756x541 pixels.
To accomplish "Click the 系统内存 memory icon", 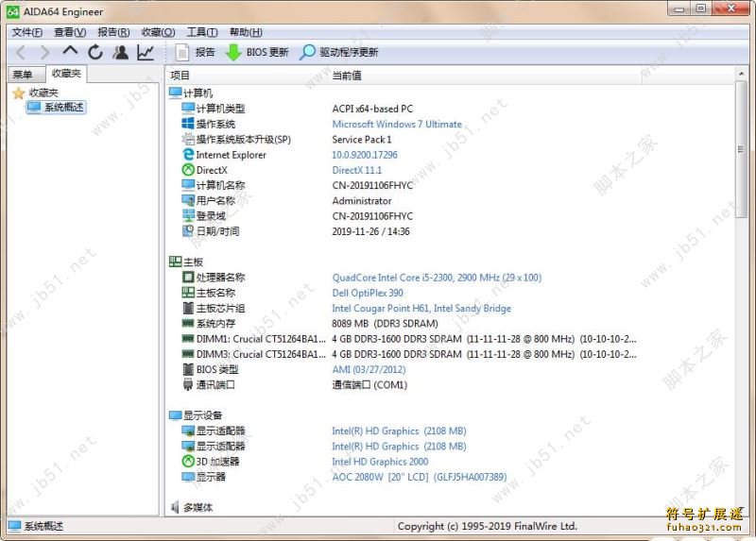I will click(x=188, y=323).
